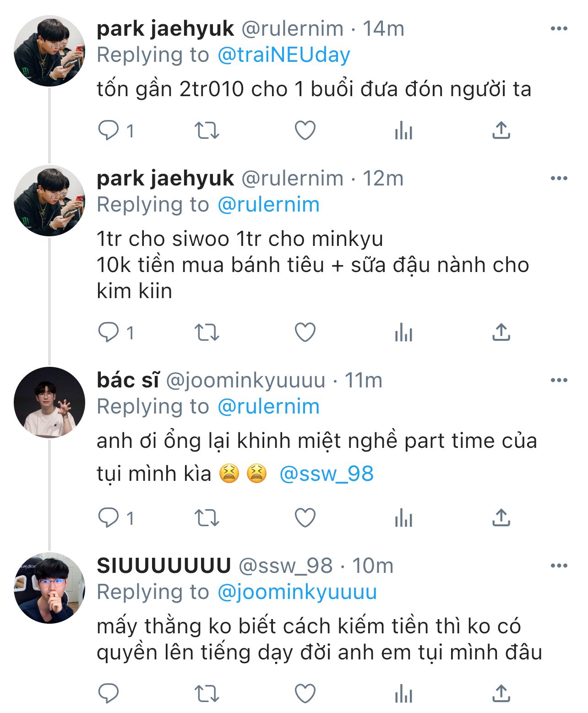Open the @joominkyuuuu reply-to link
The width and height of the screenshot is (588, 713).
point(297,592)
